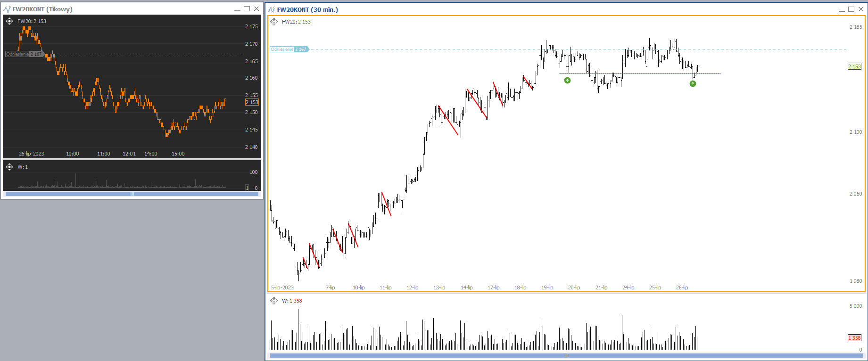Click the crosshair icon in tick price panel
The image size is (868, 361).
(9, 21)
